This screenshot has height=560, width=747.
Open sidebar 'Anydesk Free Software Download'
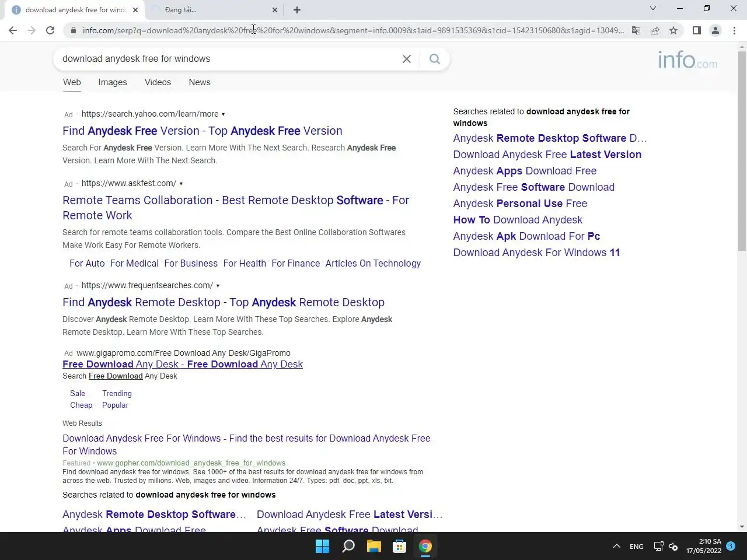pyautogui.click(x=534, y=187)
